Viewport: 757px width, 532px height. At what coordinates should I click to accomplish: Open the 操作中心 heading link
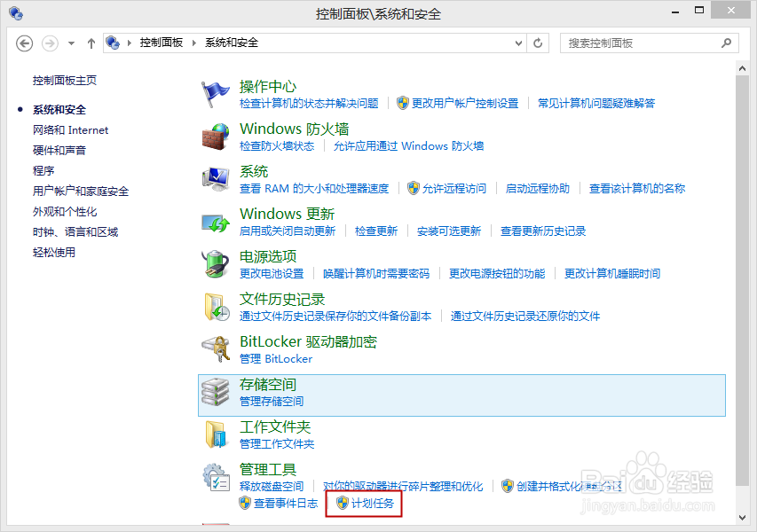pos(268,87)
